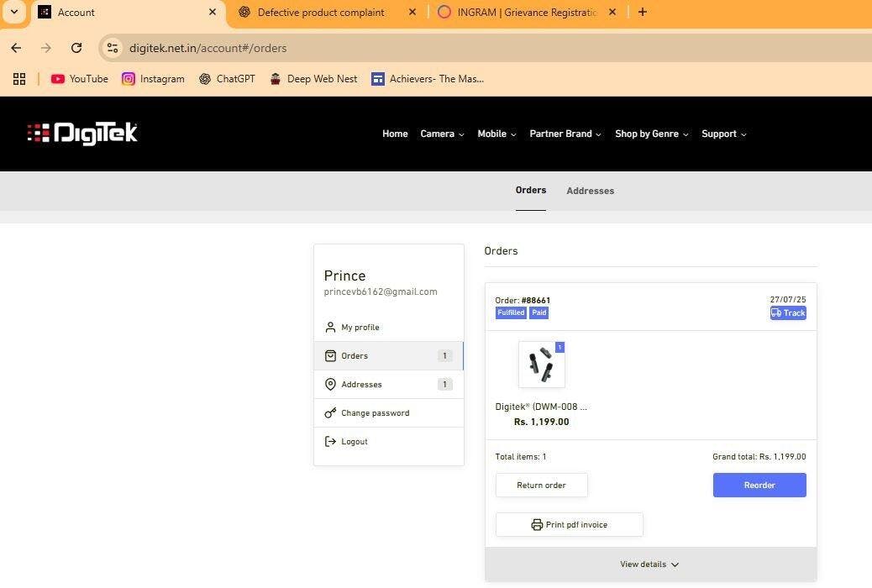872x588 pixels.
Task: Click the Return order button
Action: 541,485
